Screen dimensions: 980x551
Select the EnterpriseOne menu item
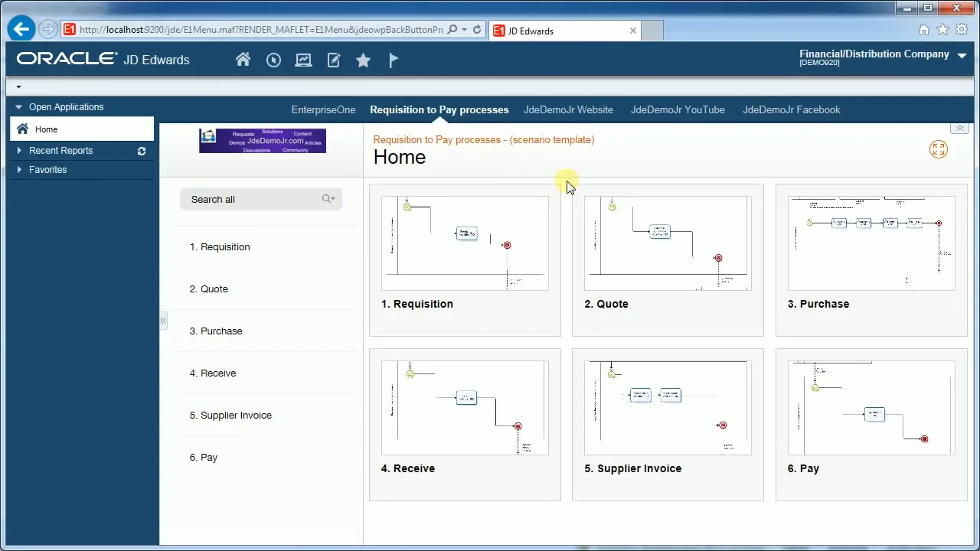(323, 109)
